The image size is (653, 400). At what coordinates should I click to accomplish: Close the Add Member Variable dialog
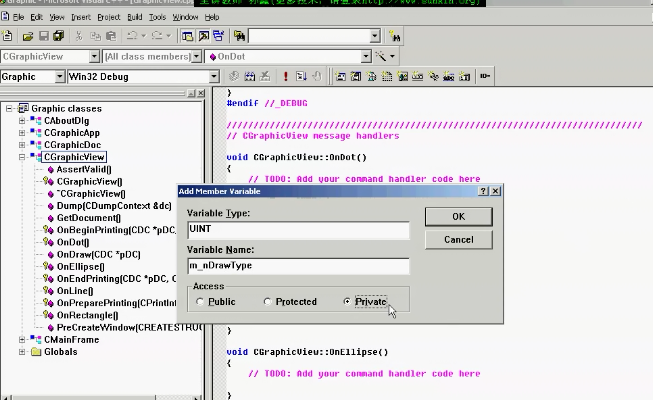(495, 191)
